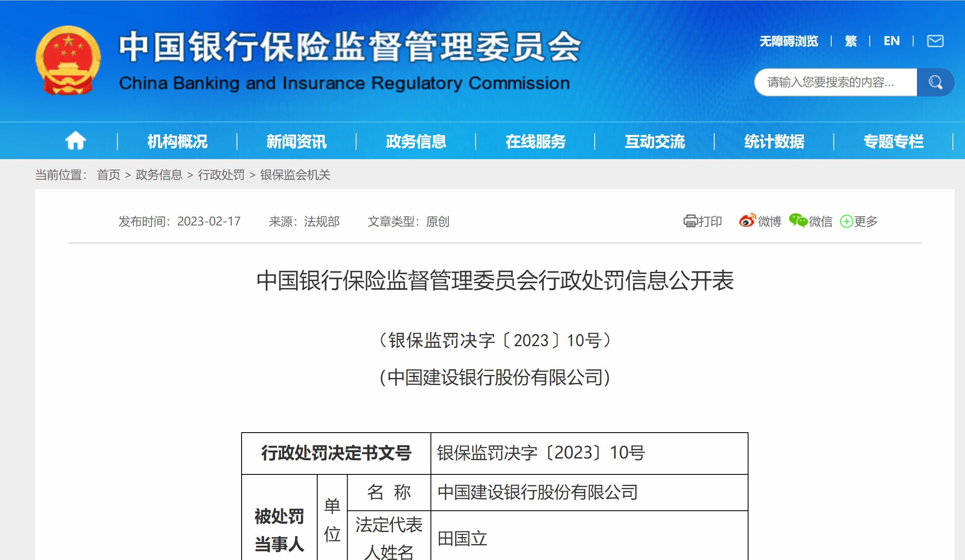Open the 统计数据 menu
965x560 pixels.
pyautogui.click(x=774, y=142)
